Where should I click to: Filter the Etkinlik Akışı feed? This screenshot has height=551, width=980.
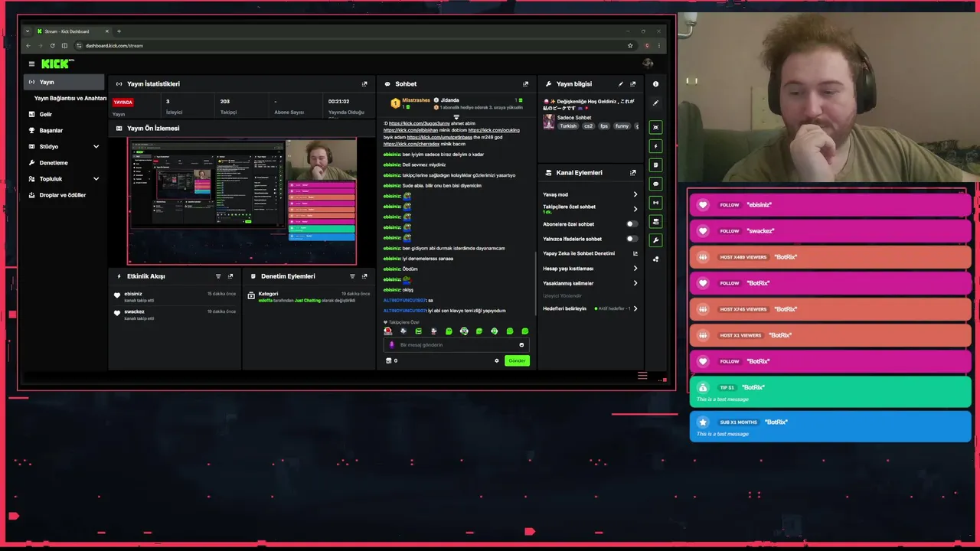pyautogui.click(x=218, y=276)
